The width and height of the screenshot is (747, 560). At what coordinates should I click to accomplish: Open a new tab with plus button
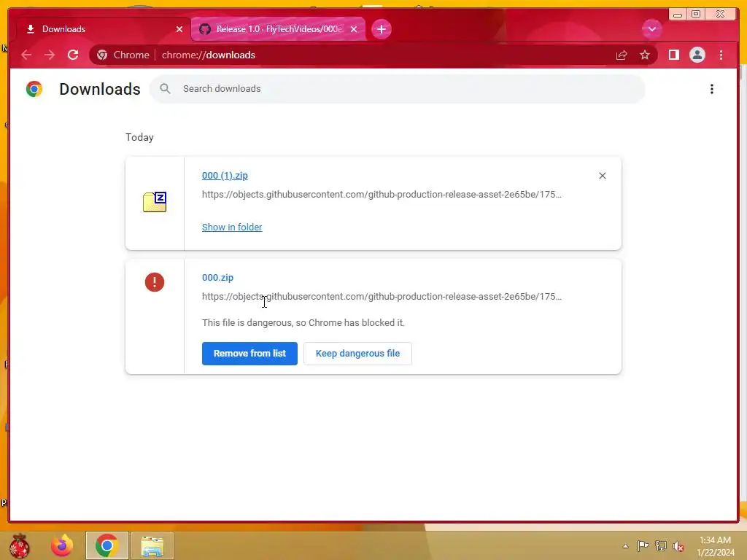pos(381,29)
